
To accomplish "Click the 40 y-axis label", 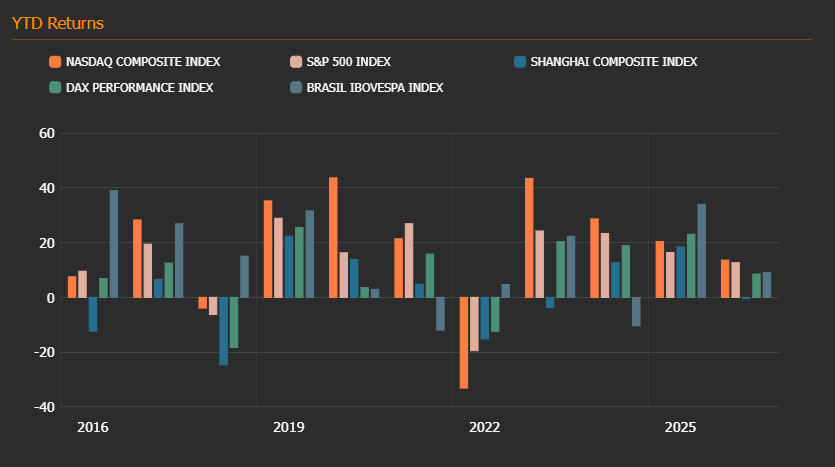I will tap(47, 189).
